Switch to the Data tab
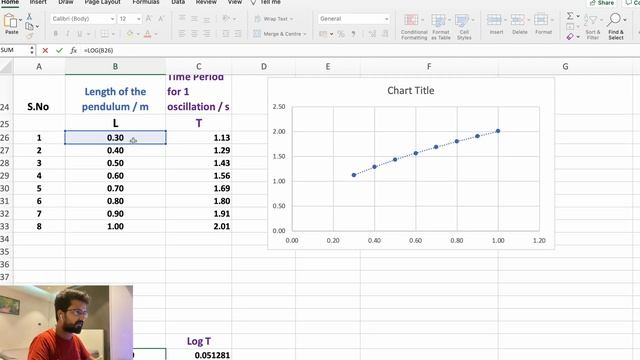Viewport: 640px width, 360px height. pyautogui.click(x=178, y=2)
